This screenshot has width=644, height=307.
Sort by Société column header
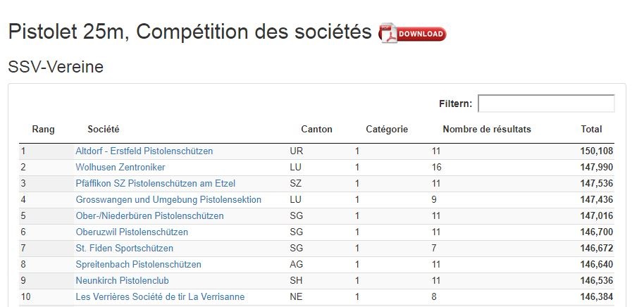[x=103, y=130]
